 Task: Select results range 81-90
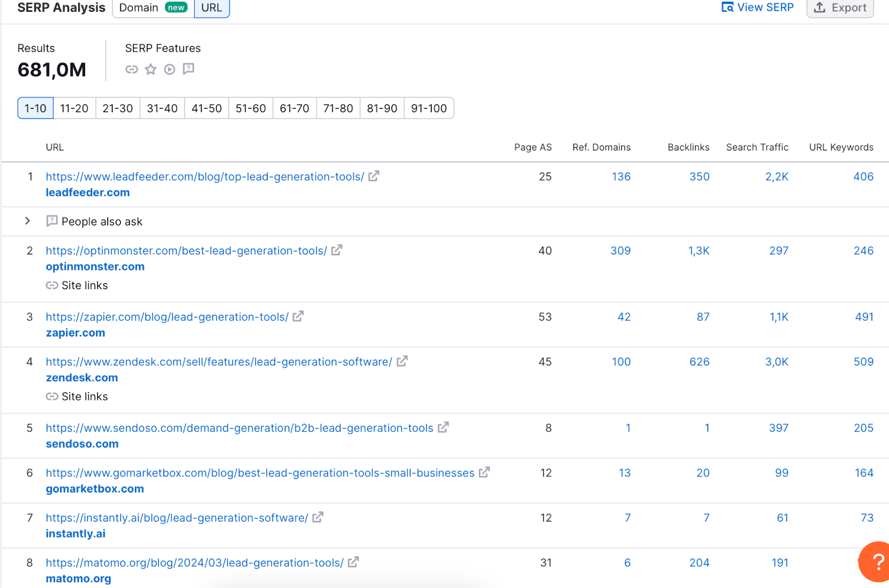coord(382,108)
